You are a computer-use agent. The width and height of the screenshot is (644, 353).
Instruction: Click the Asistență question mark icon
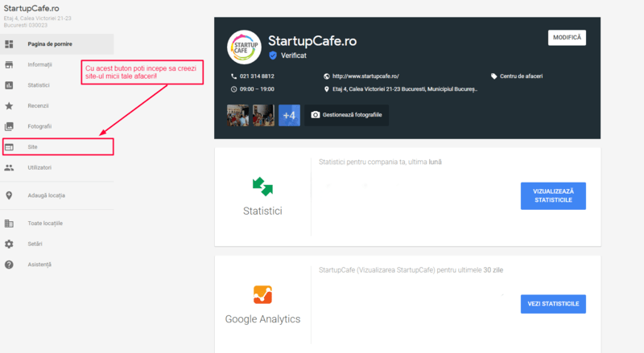tap(9, 265)
